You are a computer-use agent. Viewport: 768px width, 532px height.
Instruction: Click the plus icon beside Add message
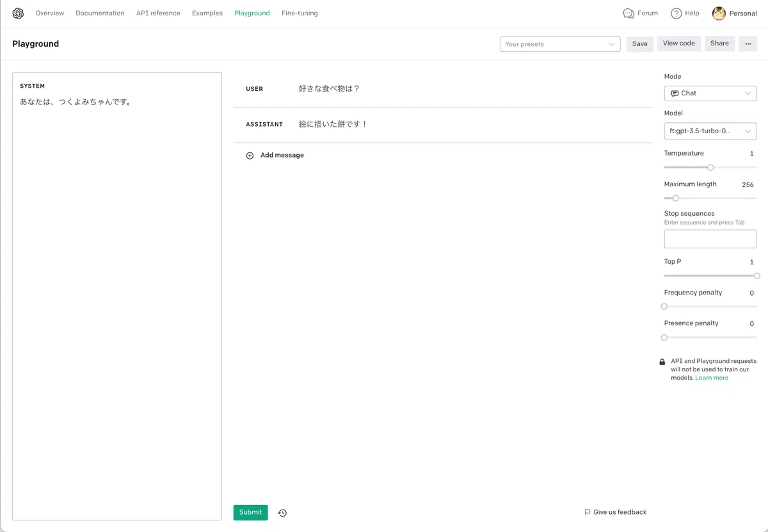click(x=250, y=156)
